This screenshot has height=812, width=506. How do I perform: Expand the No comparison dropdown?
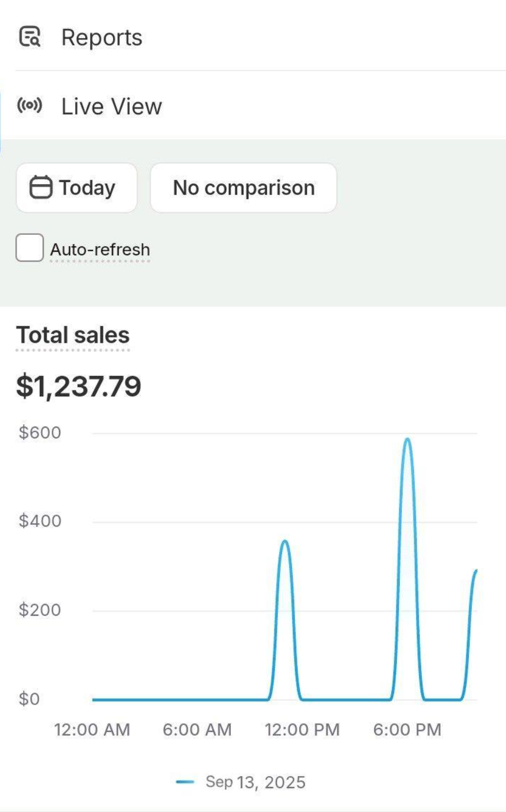(x=243, y=188)
